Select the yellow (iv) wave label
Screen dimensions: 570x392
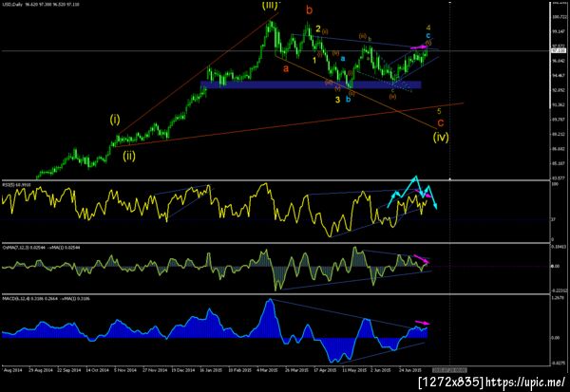click(441, 137)
